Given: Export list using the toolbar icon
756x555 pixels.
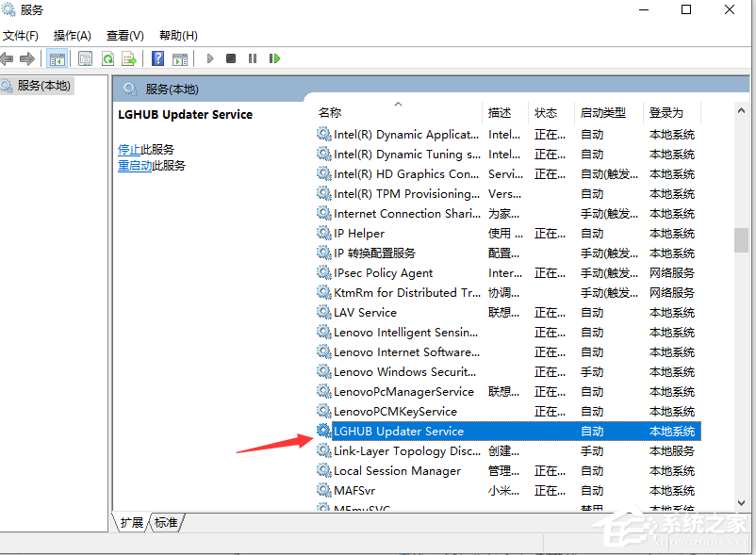Looking at the screenshot, I should [129, 58].
